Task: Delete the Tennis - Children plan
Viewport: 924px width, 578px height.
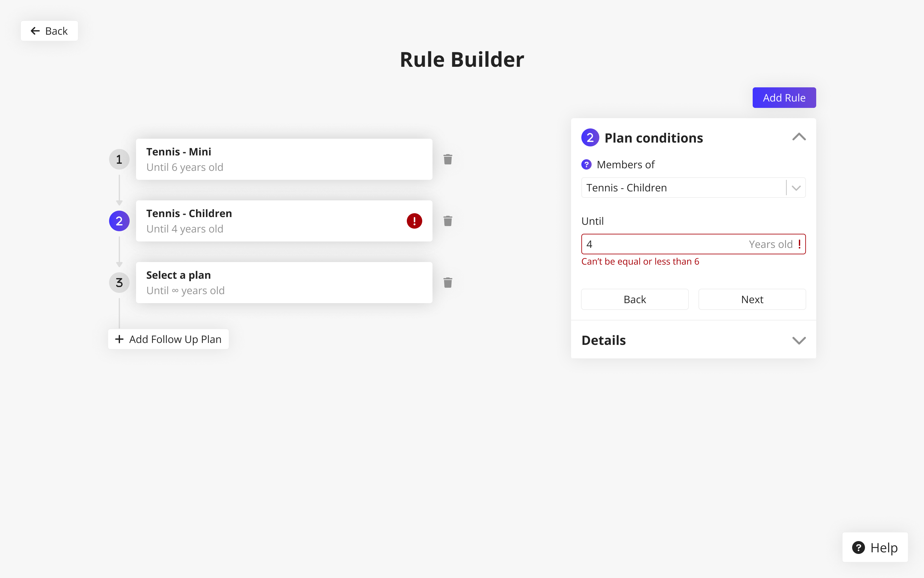Action: (x=448, y=221)
